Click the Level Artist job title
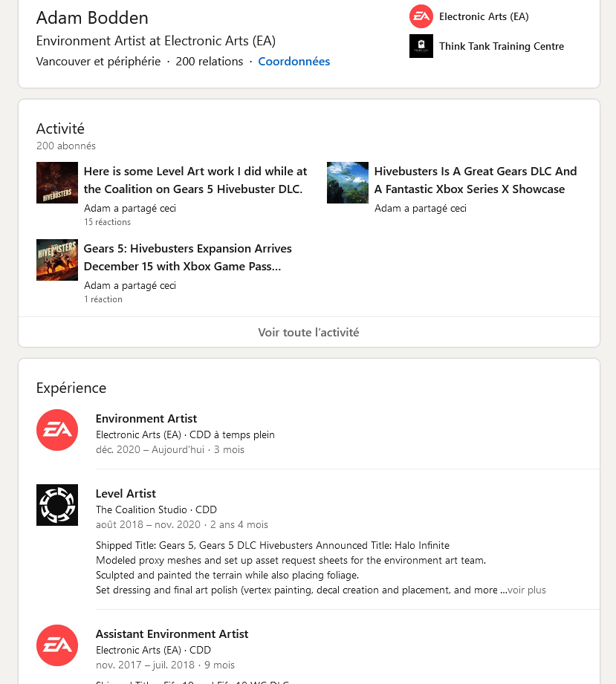 126,494
